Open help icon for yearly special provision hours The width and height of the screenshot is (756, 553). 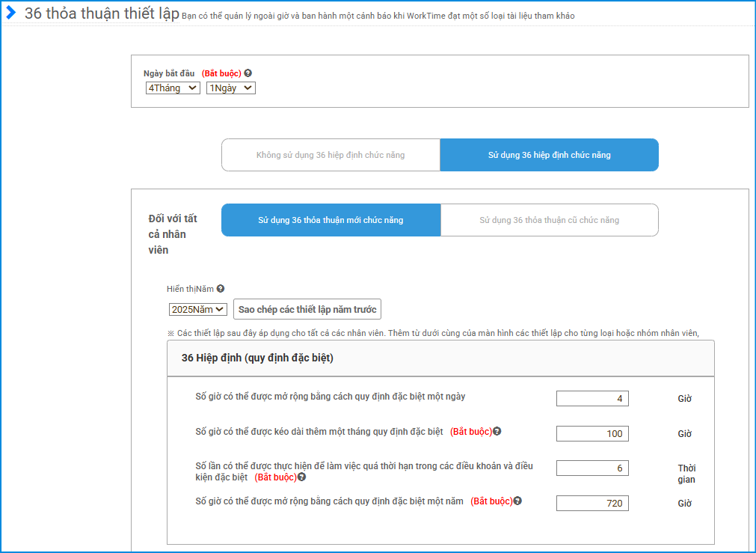click(x=517, y=501)
